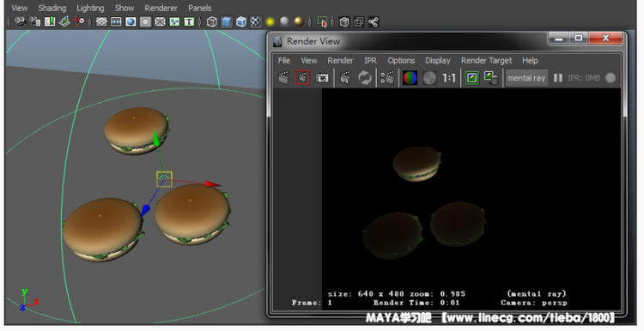This screenshot has width=644, height=331.
Task: Click the 1:1 Real Size button
Action: click(448, 78)
